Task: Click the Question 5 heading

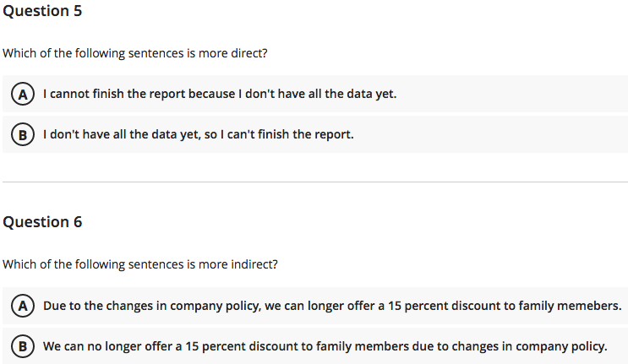Action: [x=42, y=11]
